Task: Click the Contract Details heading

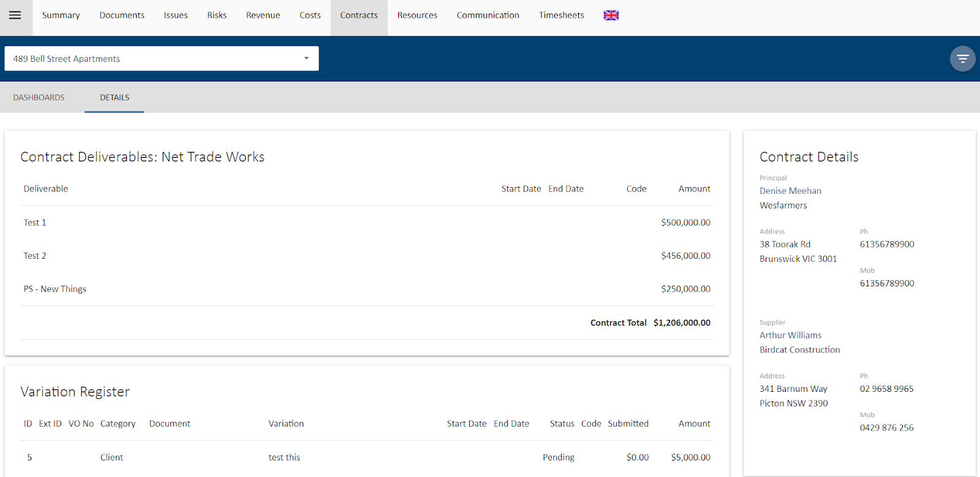Action: click(x=809, y=157)
